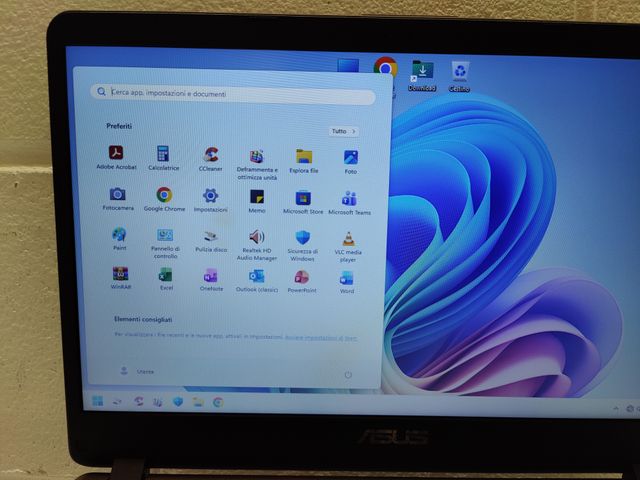Image resolution: width=640 pixels, height=480 pixels.
Task: Open CCleaner from the taskbar
Action: click(139, 402)
